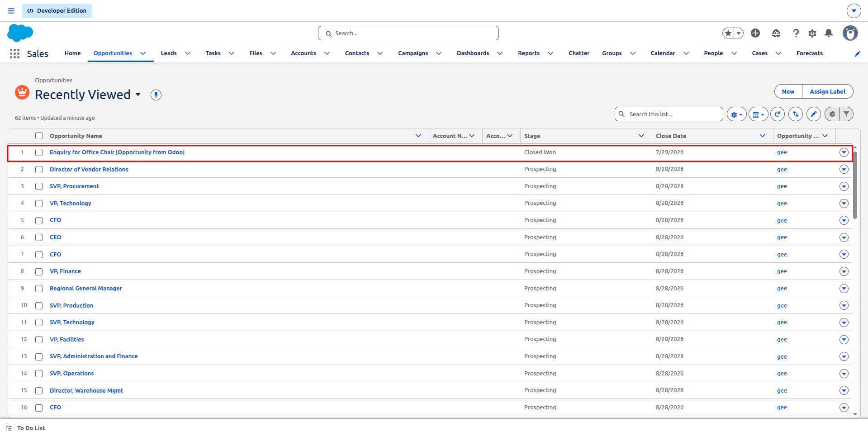The width and height of the screenshot is (868, 436).
Task: Open the row actions menu for CEO
Action: coord(844,237)
